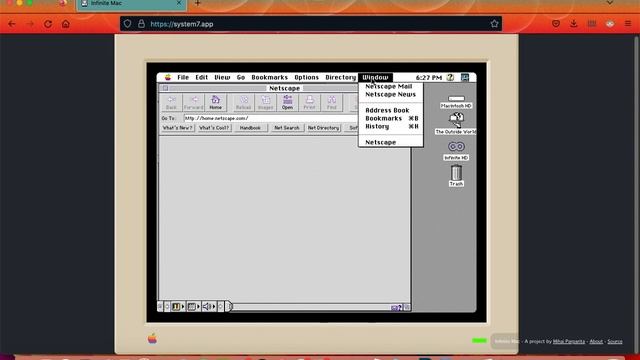Select History in the Window menu

click(391, 127)
